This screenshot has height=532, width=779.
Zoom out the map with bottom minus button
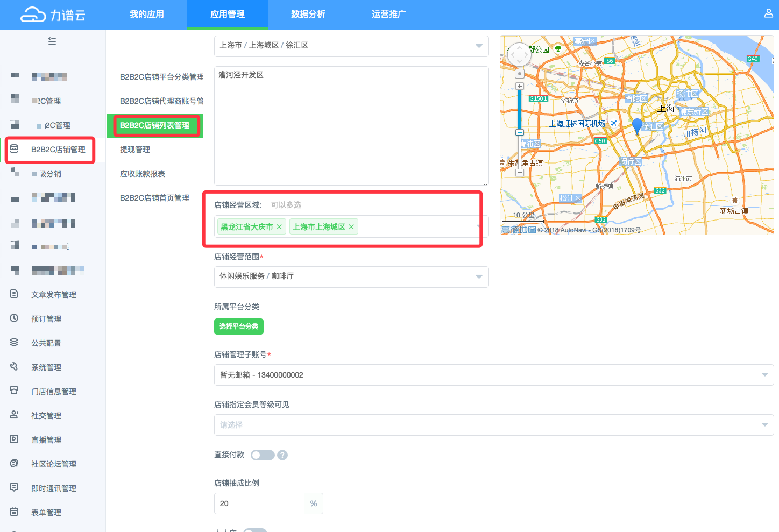520,173
